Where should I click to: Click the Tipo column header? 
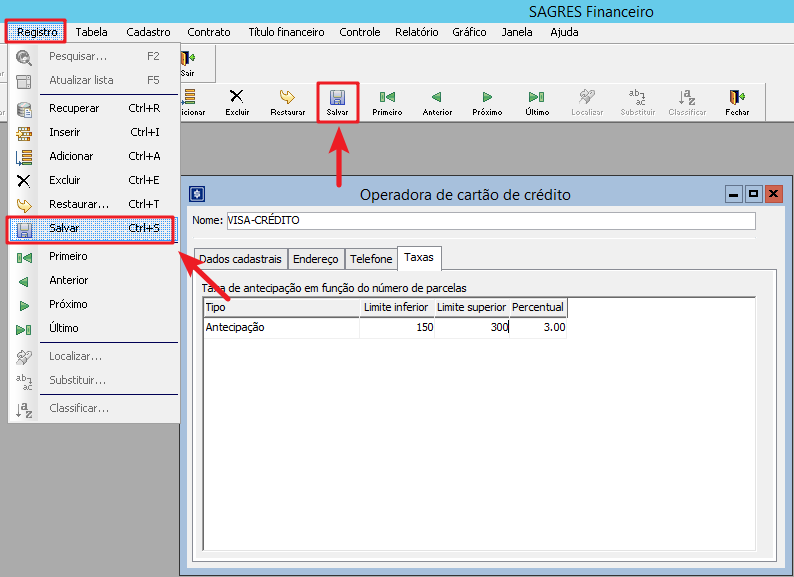(282, 307)
